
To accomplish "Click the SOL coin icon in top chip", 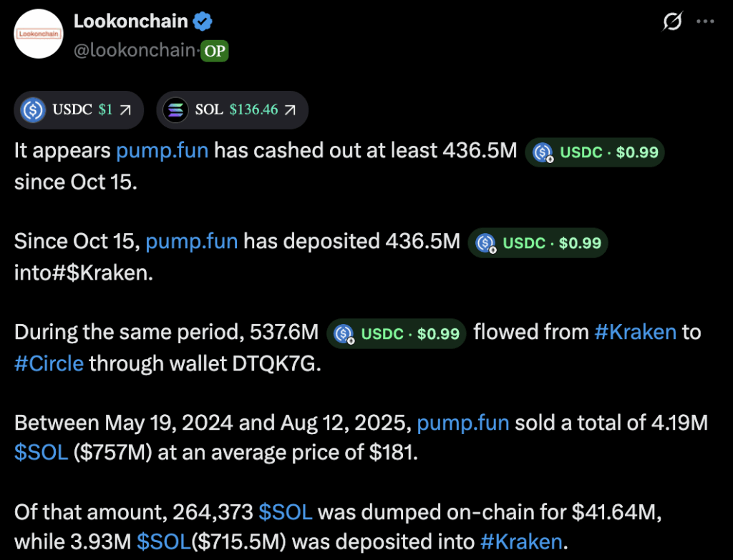I will (x=175, y=110).
